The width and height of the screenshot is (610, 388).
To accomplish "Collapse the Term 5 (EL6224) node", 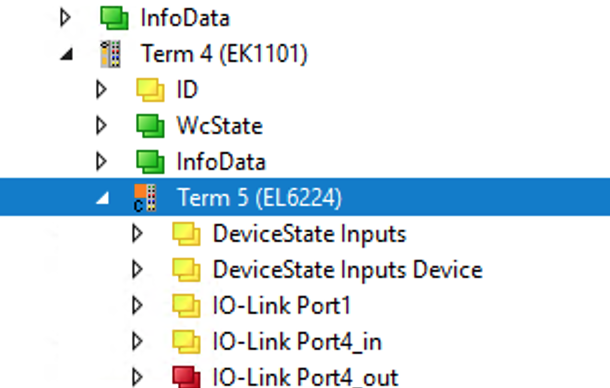I will tap(103, 198).
